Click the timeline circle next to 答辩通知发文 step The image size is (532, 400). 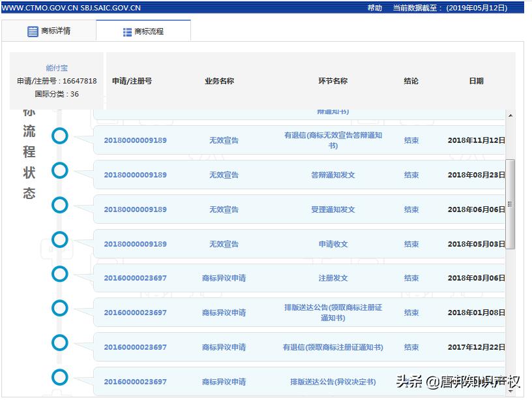(59, 171)
